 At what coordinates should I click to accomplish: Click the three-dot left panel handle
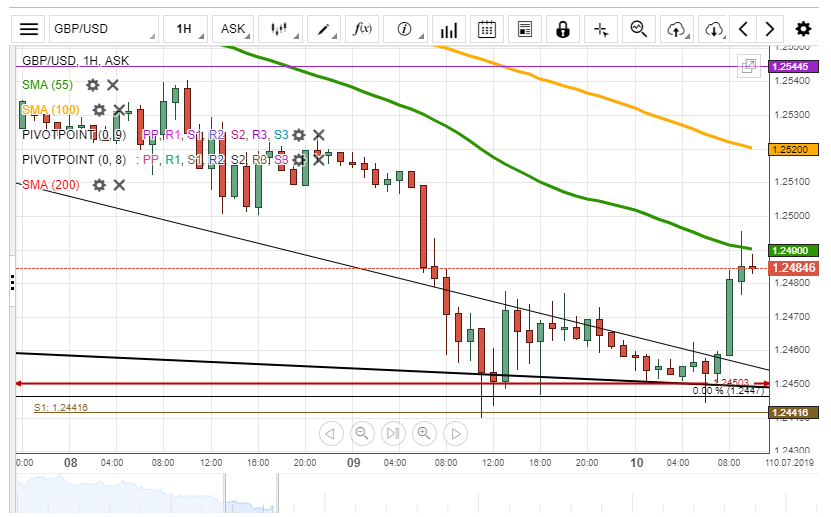click(12, 282)
